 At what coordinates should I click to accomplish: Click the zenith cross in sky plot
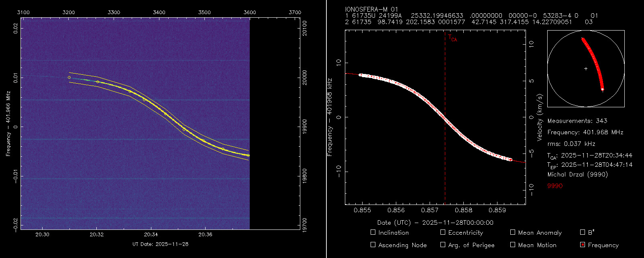[586, 69]
